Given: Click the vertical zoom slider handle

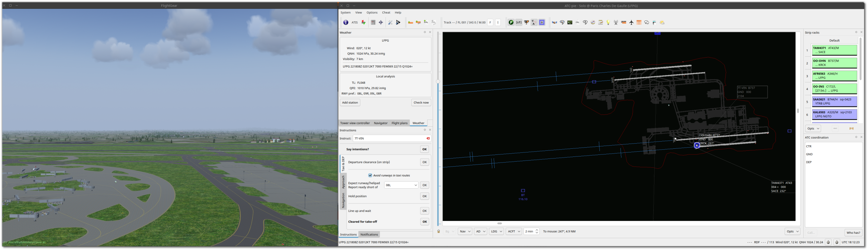Looking at the screenshot, I should coord(438,81).
